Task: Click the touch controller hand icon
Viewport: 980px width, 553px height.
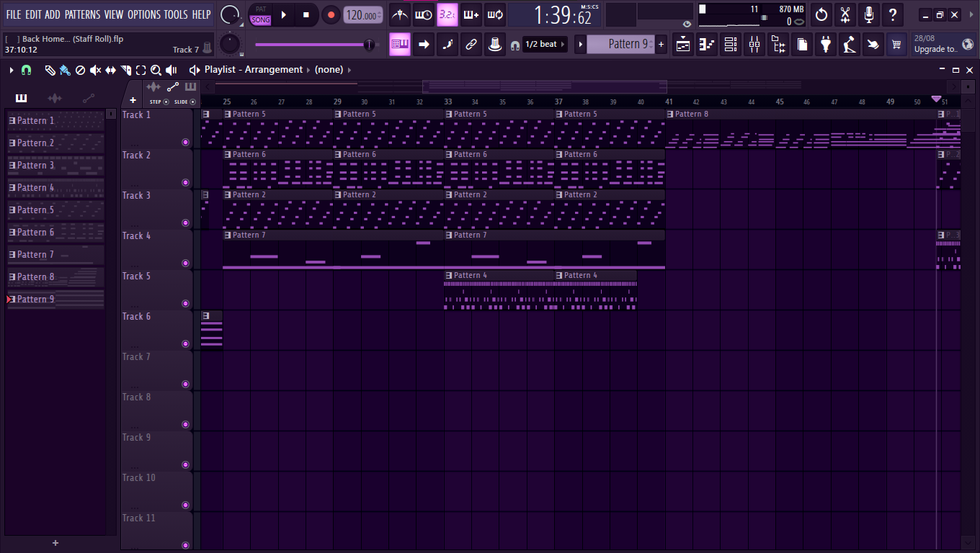Action: (x=873, y=45)
